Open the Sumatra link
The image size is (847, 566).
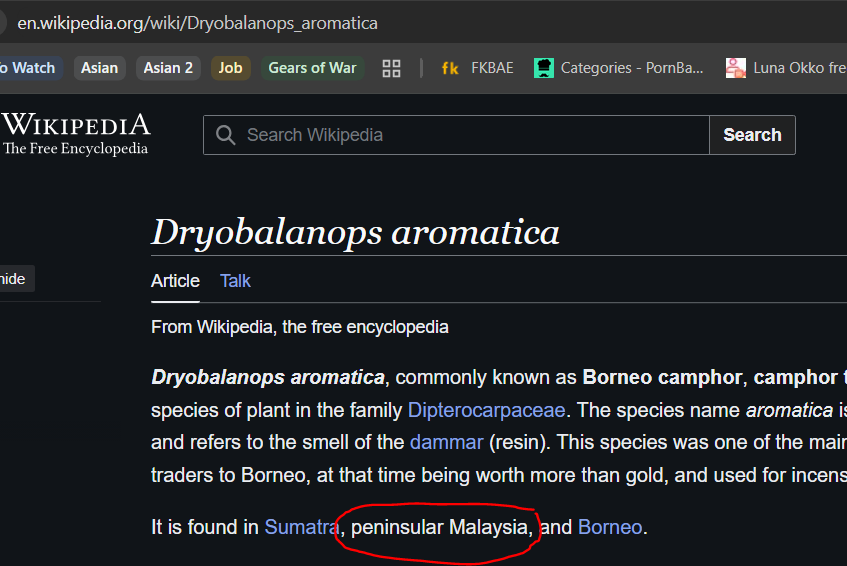pos(299,526)
